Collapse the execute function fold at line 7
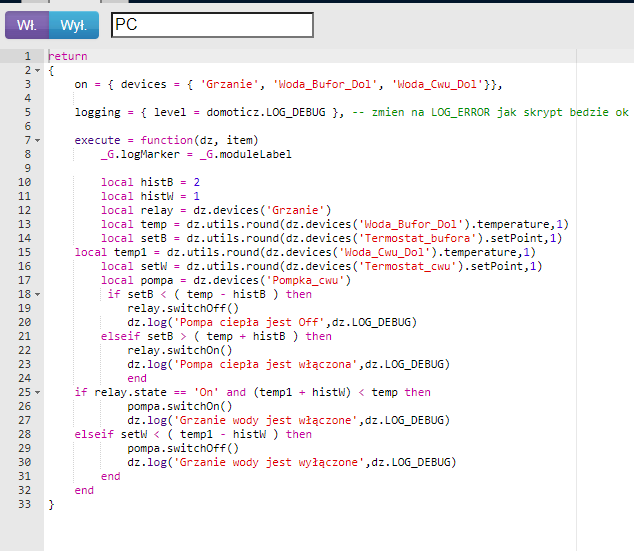This screenshot has height=551, width=634. click(38, 140)
